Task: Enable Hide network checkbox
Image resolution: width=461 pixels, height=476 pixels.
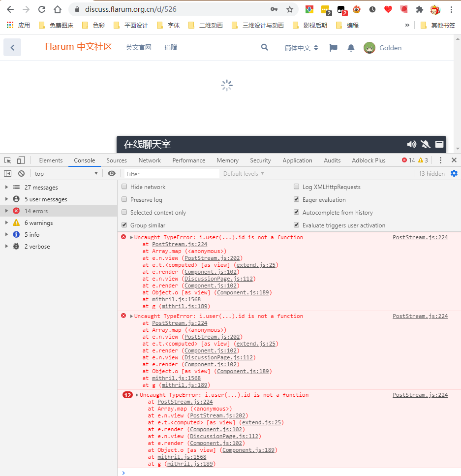Action: click(124, 187)
